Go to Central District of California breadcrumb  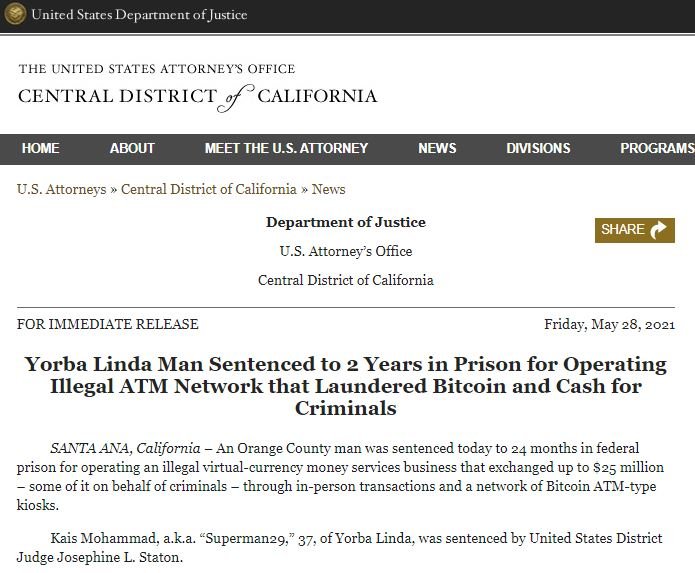point(209,189)
